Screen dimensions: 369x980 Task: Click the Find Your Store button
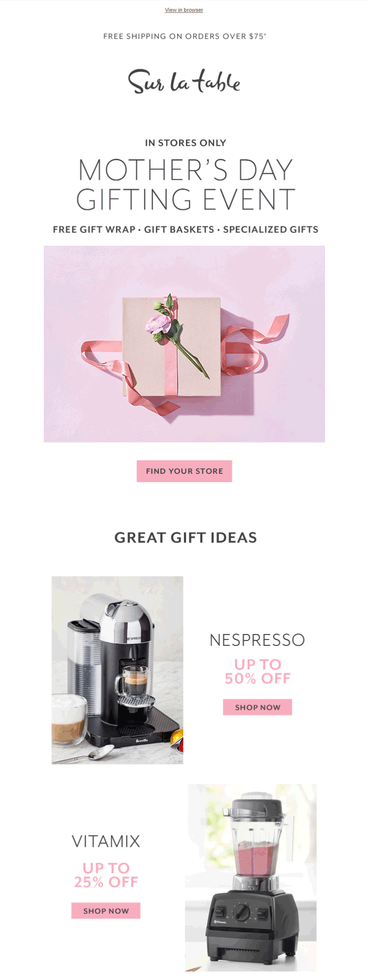(184, 471)
